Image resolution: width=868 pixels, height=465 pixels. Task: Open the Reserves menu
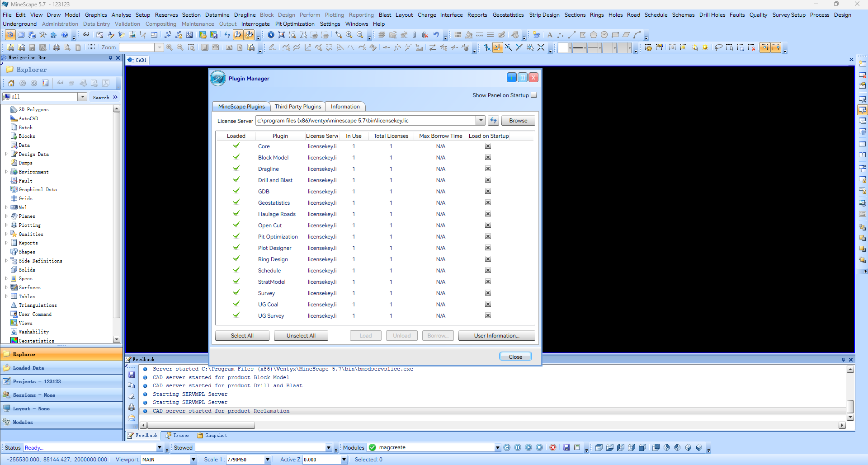pyautogui.click(x=166, y=15)
